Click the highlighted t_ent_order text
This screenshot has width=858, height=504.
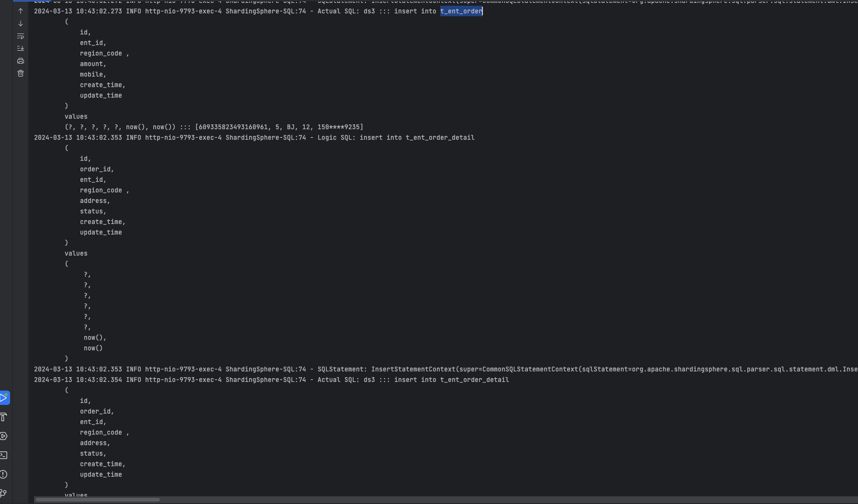pyautogui.click(x=461, y=11)
